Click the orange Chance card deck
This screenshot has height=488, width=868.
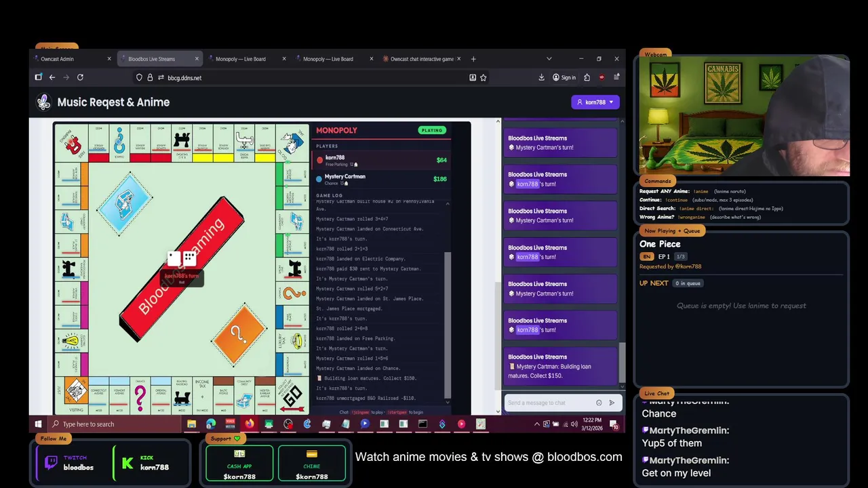[x=239, y=334]
